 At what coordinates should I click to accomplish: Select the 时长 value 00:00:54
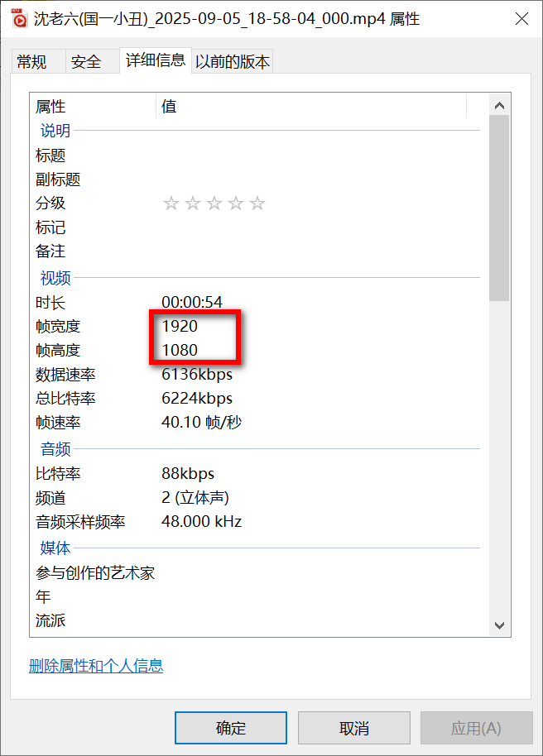(192, 302)
